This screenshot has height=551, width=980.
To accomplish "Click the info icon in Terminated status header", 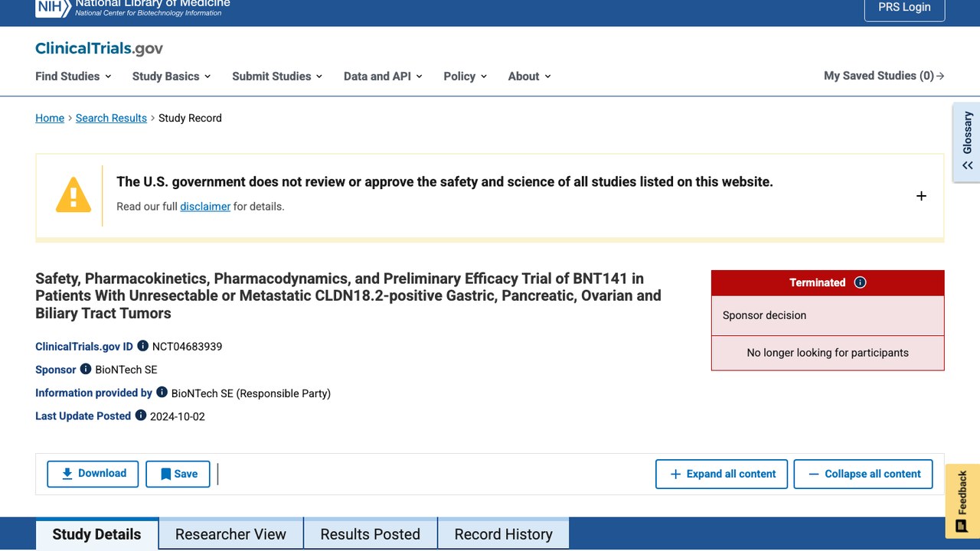I will (860, 282).
